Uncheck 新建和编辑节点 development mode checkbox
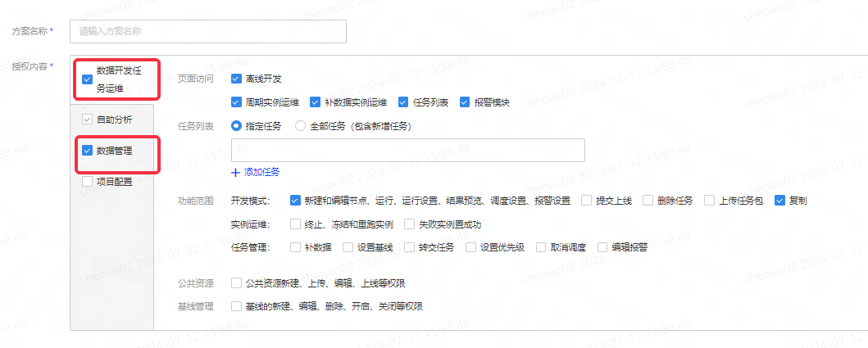This screenshot has width=868, height=348. coord(295,201)
